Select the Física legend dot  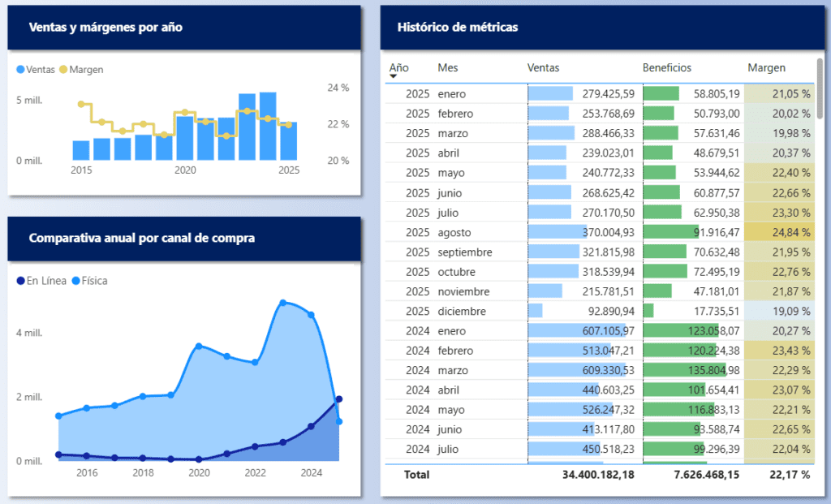click(x=76, y=281)
